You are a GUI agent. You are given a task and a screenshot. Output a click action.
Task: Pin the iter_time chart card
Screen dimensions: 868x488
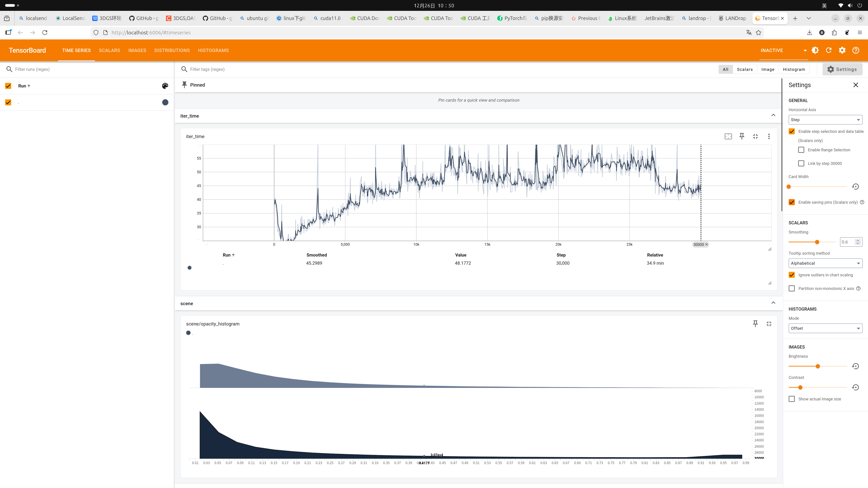pyautogui.click(x=742, y=136)
